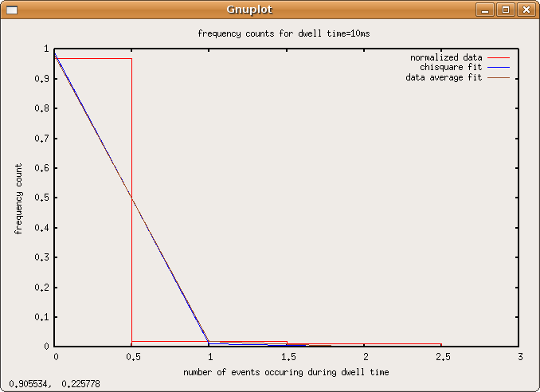Click the black line sample in legend

[x=498, y=78]
